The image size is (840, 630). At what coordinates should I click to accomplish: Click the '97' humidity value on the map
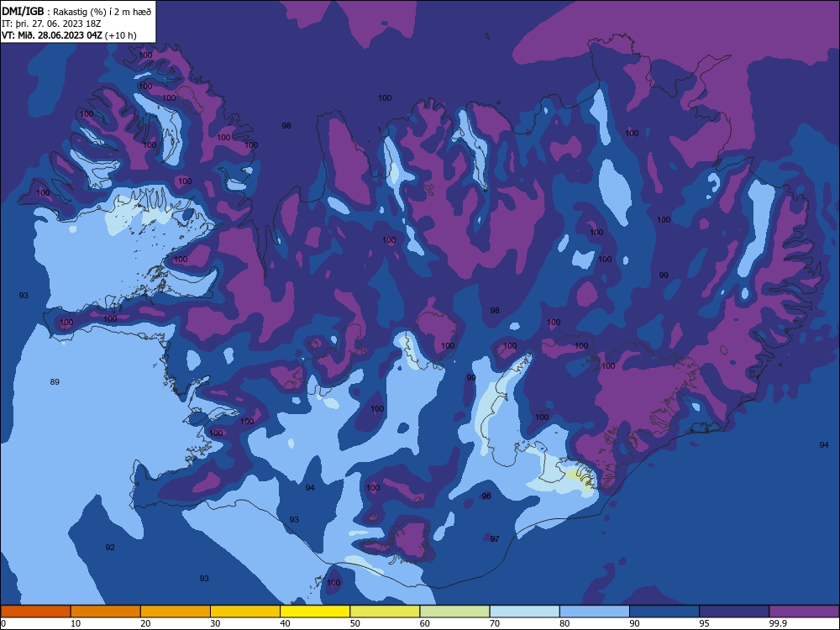[495, 539]
